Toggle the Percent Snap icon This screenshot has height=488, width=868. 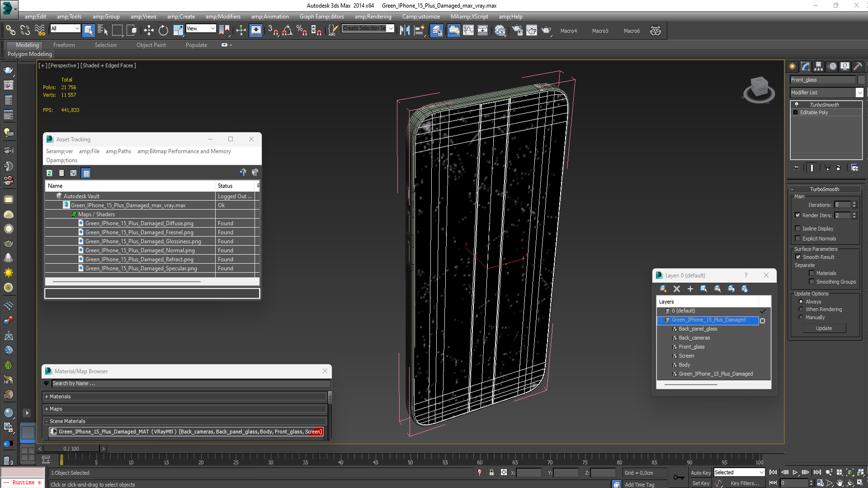302,30
